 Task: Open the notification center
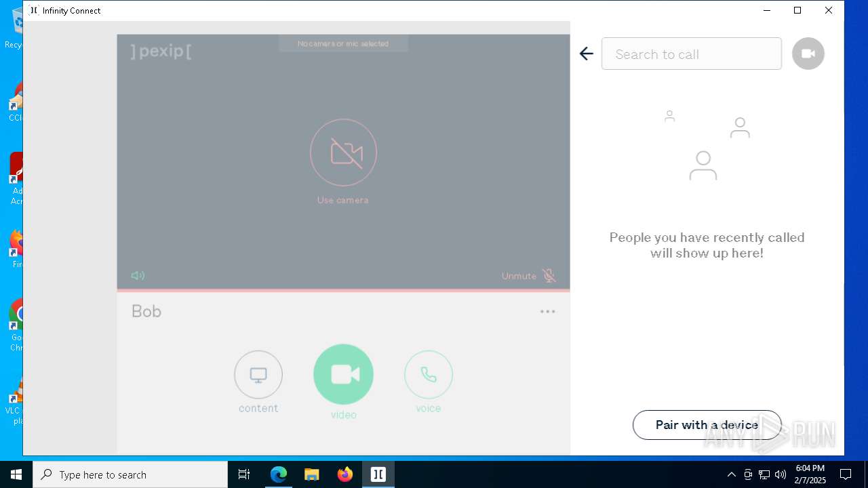[846, 474]
